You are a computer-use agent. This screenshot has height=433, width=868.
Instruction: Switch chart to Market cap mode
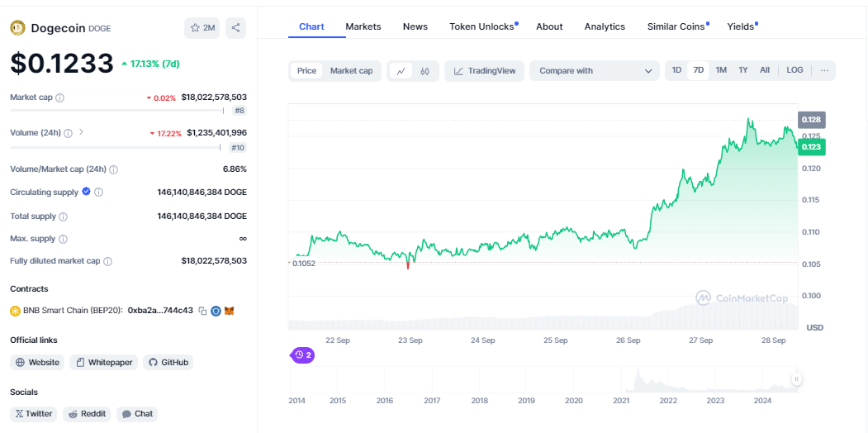[352, 71]
